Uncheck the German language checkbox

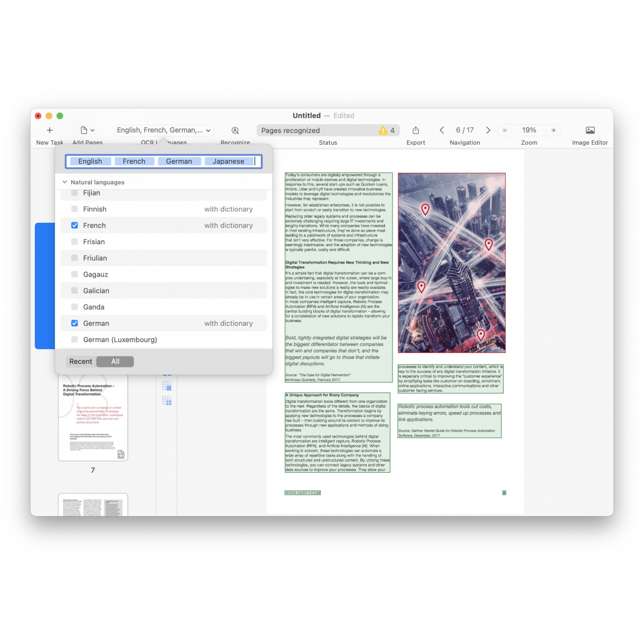(74, 323)
